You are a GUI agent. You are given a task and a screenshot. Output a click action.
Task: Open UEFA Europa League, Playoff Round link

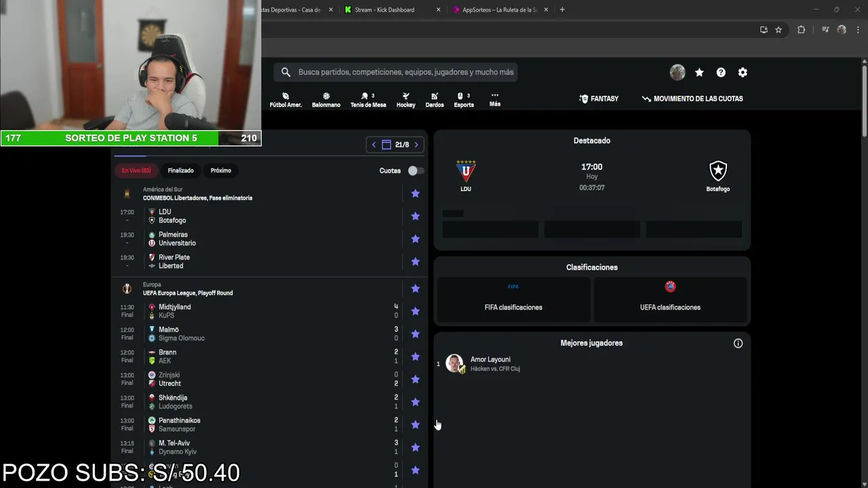click(x=188, y=293)
